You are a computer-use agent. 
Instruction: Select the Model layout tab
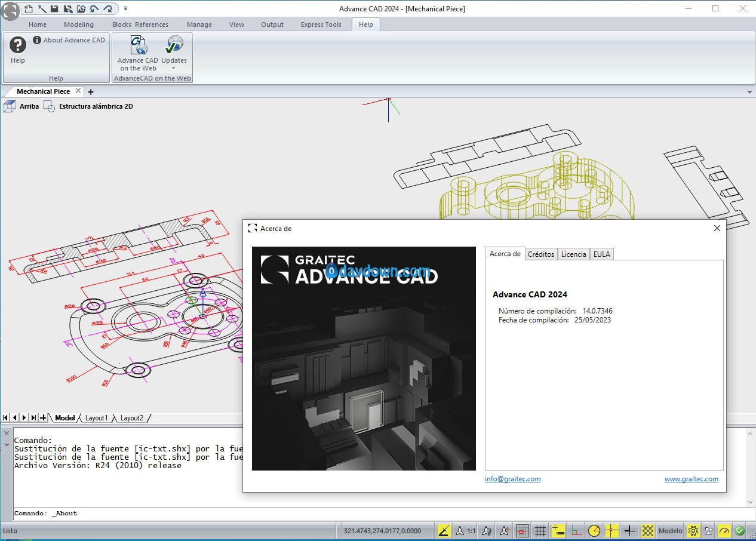[65, 418]
